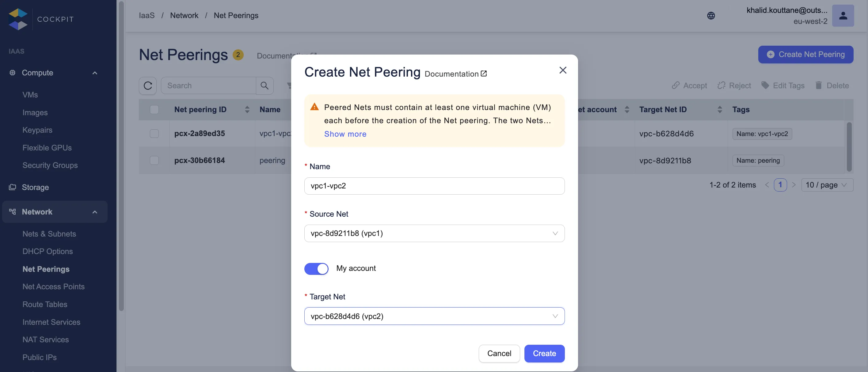This screenshot has height=372, width=868.
Task: Open the Source Net dropdown
Action: [434, 233]
